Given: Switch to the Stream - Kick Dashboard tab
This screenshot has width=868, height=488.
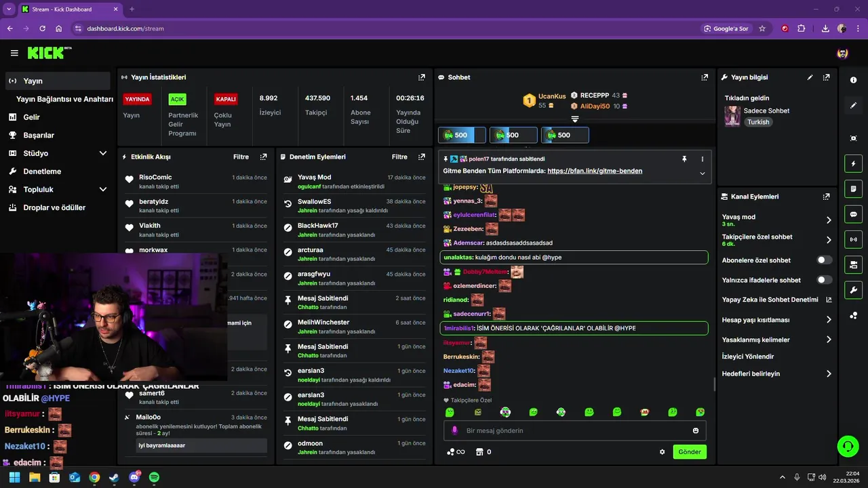Looking at the screenshot, I should [69, 9].
